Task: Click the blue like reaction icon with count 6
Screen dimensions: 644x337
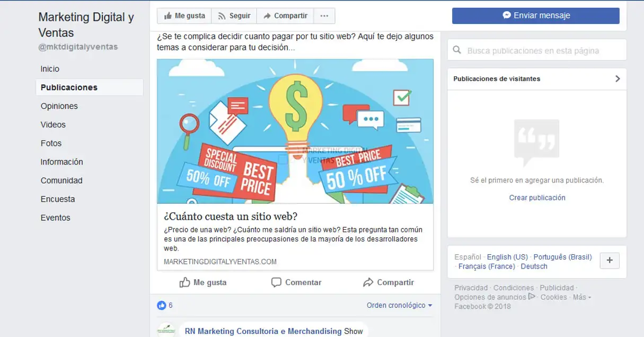Action: click(161, 305)
